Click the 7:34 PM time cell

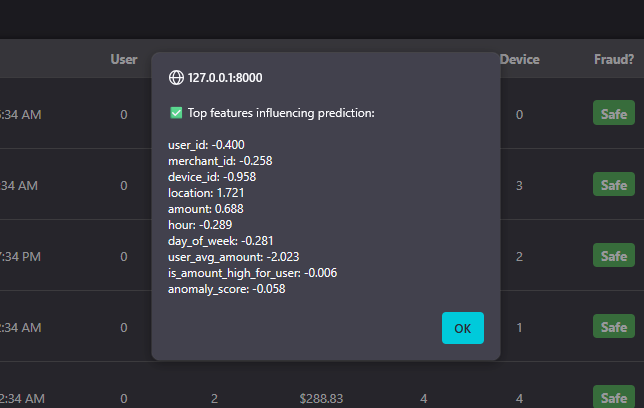tap(20, 256)
